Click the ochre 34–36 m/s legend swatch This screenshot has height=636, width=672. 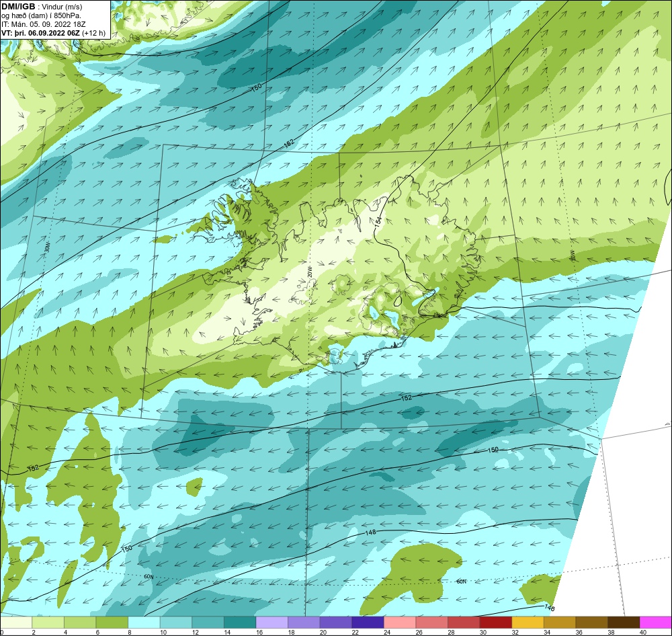[x=559, y=623]
